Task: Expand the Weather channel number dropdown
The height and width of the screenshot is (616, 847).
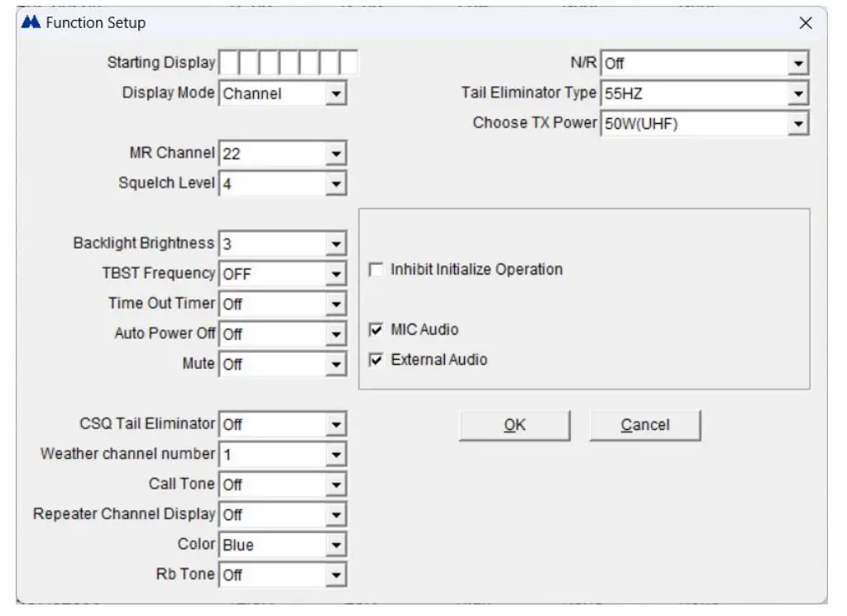Action: pos(336,453)
